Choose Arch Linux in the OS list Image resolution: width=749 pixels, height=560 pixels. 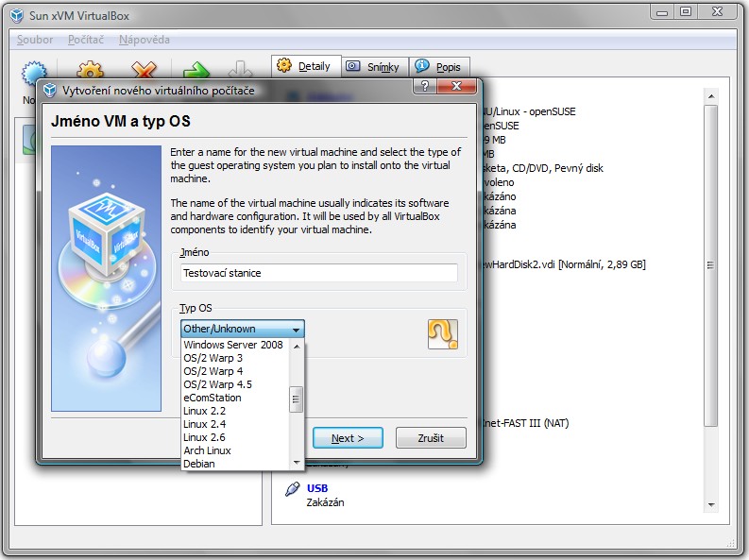coord(235,450)
